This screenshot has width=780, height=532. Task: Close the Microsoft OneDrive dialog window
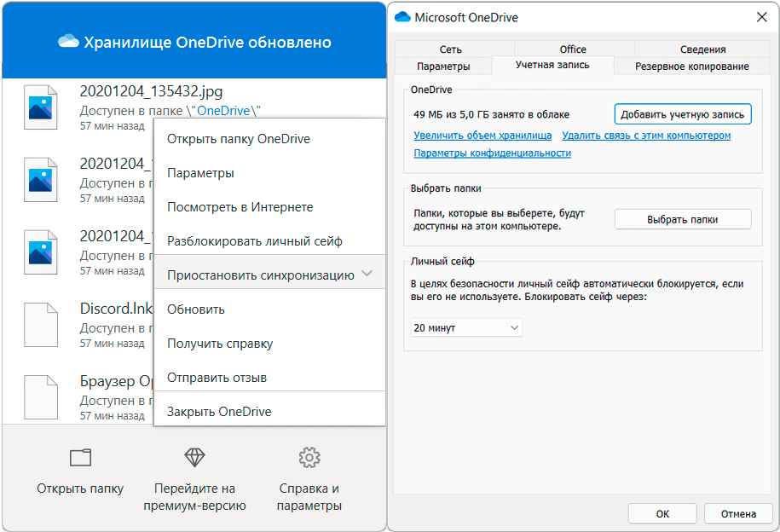pos(761,17)
